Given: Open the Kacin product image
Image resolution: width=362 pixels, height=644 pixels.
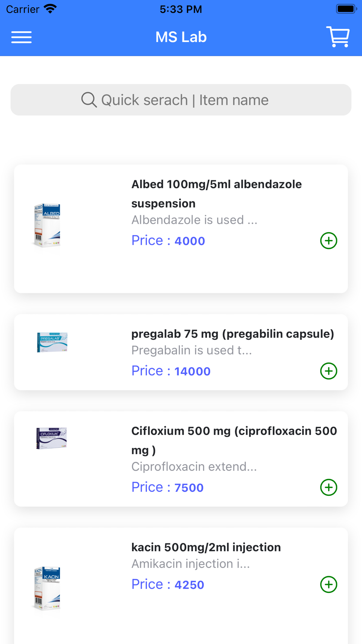Looking at the screenshot, I should click(x=47, y=588).
